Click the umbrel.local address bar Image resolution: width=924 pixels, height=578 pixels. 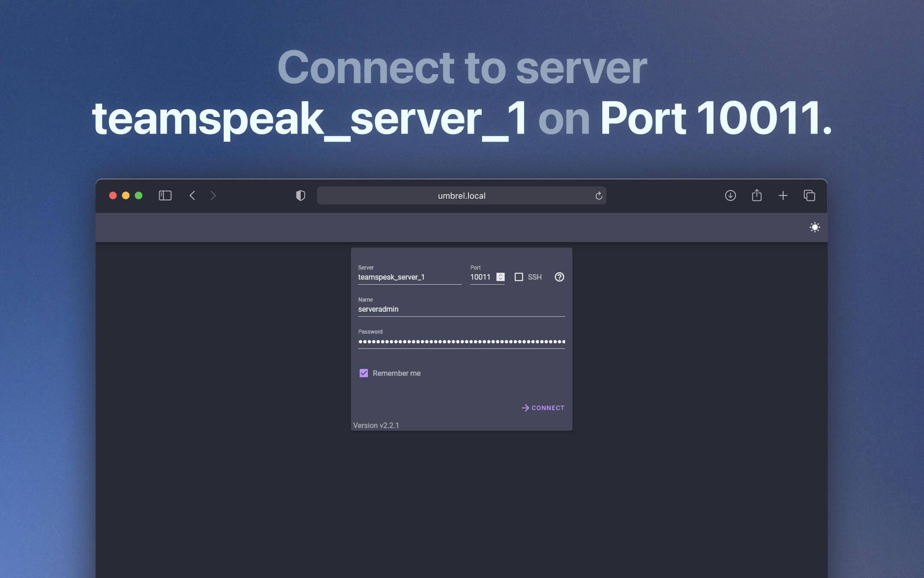pos(461,196)
